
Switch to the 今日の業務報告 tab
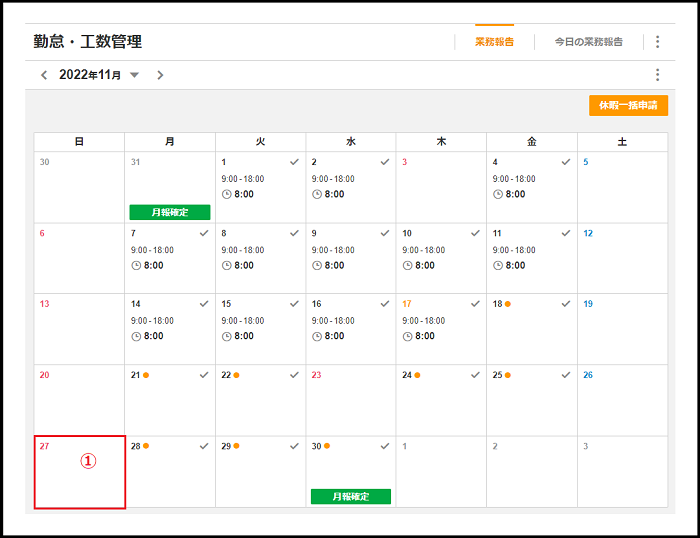pyautogui.click(x=589, y=42)
